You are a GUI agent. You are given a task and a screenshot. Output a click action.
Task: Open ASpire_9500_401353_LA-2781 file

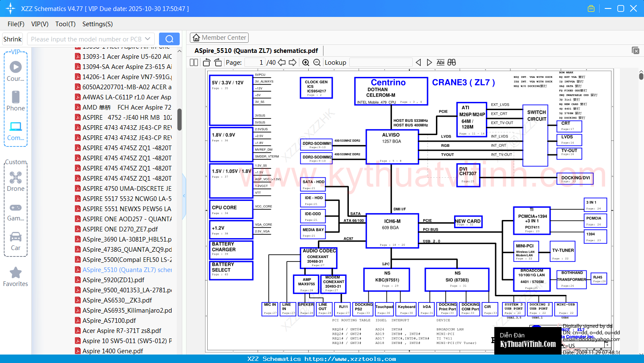point(123,290)
